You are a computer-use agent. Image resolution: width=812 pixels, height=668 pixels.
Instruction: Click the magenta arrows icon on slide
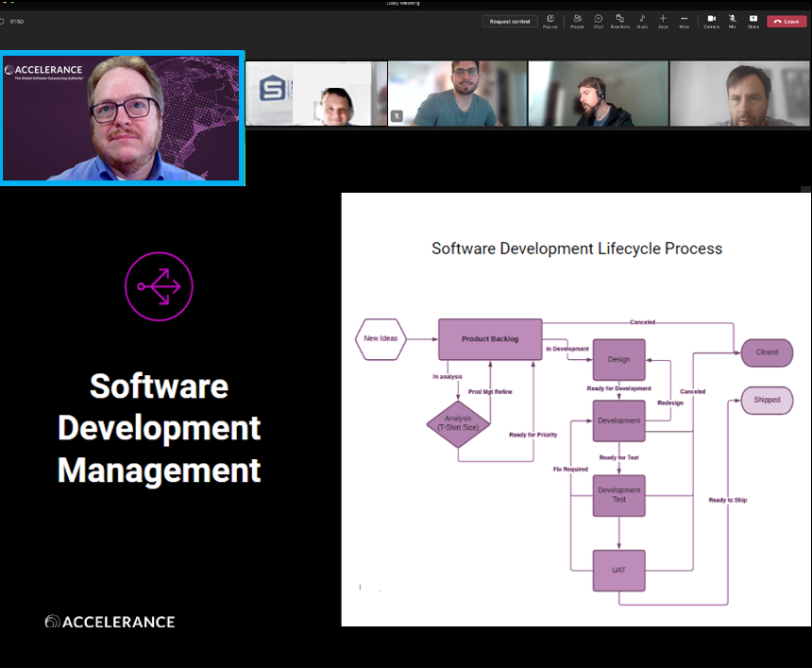tap(159, 286)
